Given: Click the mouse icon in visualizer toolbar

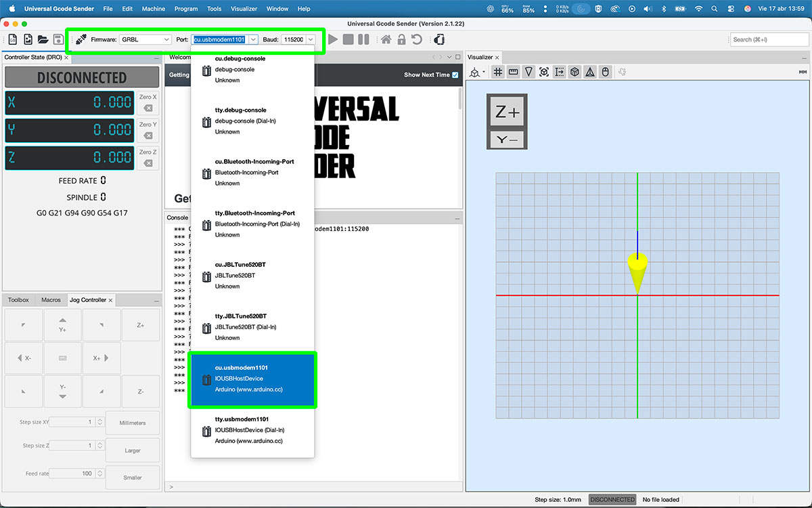Looking at the screenshot, I should 606,72.
